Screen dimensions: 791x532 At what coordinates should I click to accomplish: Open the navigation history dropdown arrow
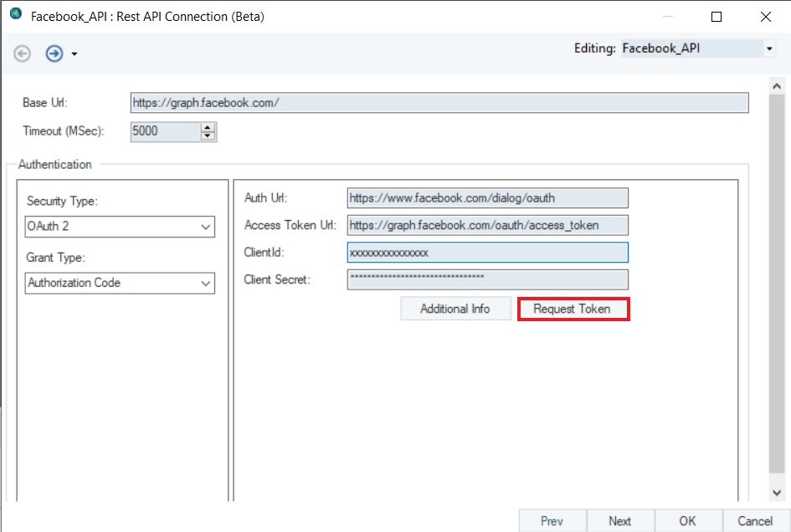74,54
